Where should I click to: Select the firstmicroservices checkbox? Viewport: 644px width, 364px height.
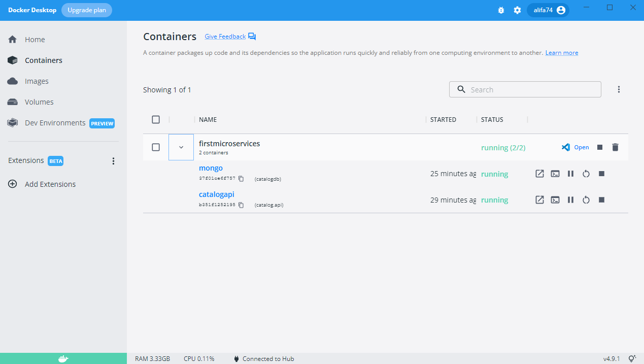coord(156,147)
